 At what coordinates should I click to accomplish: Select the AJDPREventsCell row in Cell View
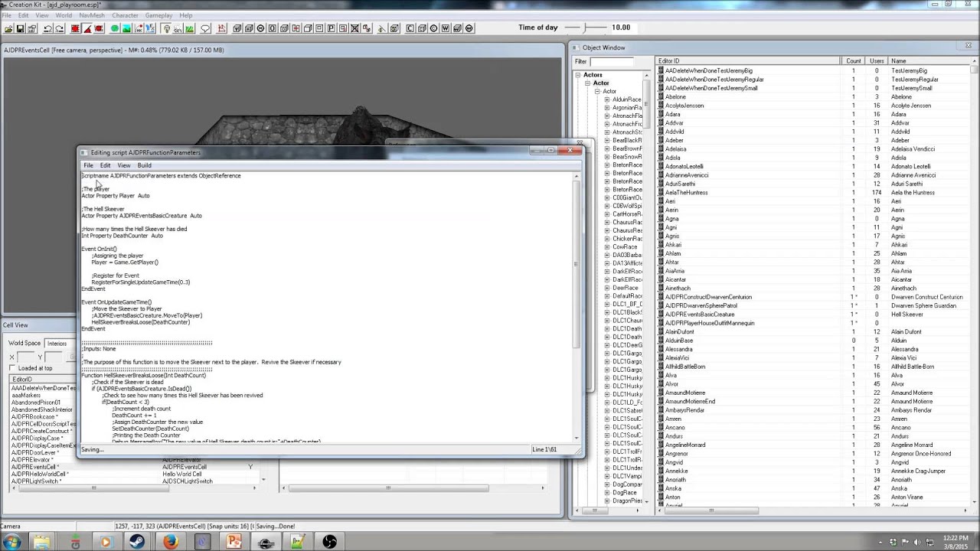pos(34,467)
